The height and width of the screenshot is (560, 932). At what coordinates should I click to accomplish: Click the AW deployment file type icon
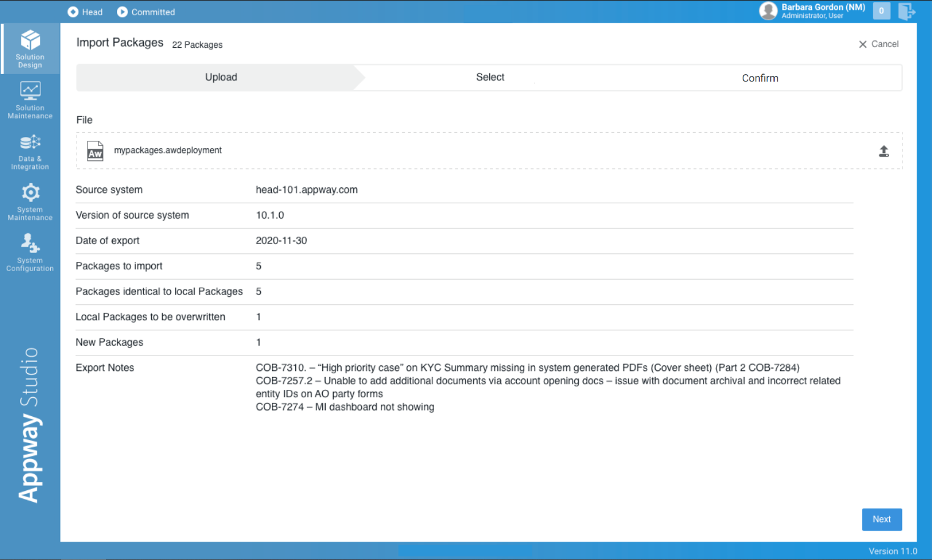click(x=95, y=151)
